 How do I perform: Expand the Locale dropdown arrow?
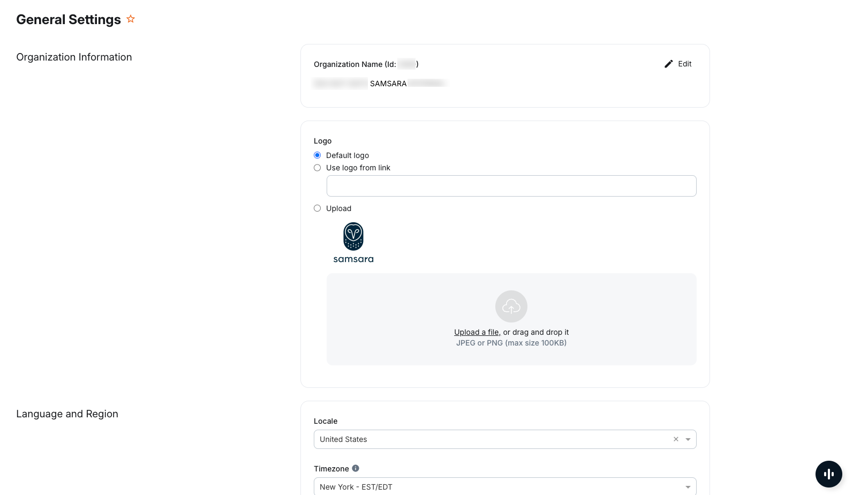tap(688, 439)
